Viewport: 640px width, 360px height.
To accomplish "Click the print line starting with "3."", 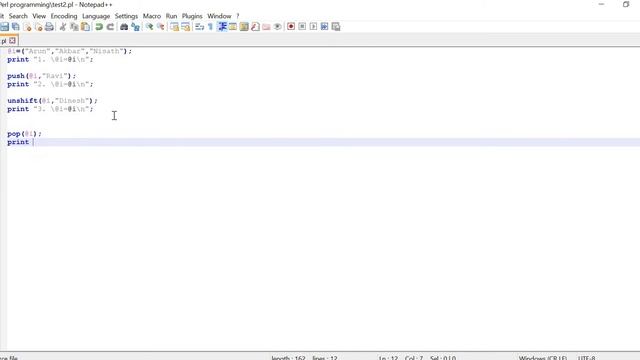I will [x=50, y=109].
